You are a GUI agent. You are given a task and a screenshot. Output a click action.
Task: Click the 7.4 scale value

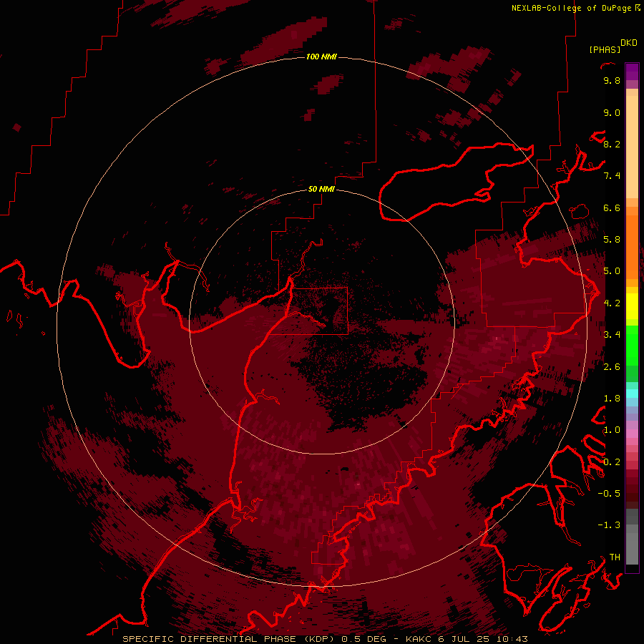(612, 176)
